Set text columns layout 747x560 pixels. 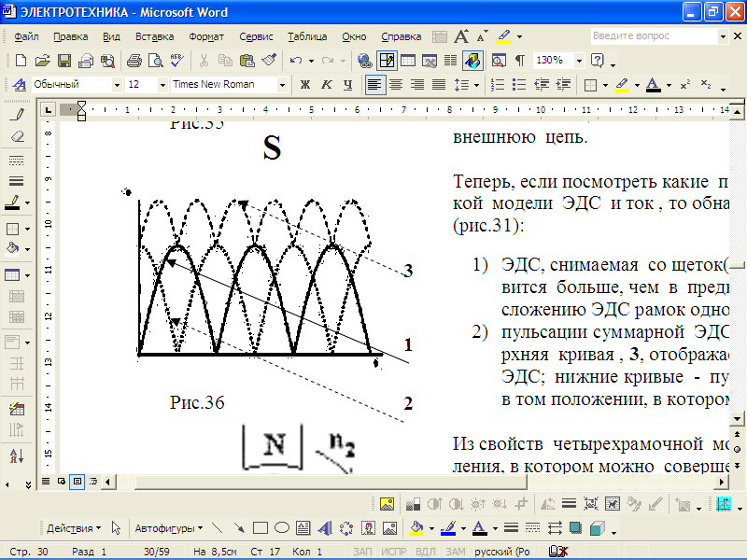click(x=450, y=61)
